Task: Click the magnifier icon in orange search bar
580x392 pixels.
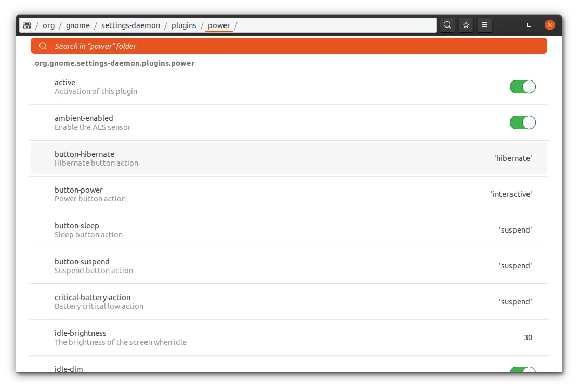Action: [x=43, y=46]
